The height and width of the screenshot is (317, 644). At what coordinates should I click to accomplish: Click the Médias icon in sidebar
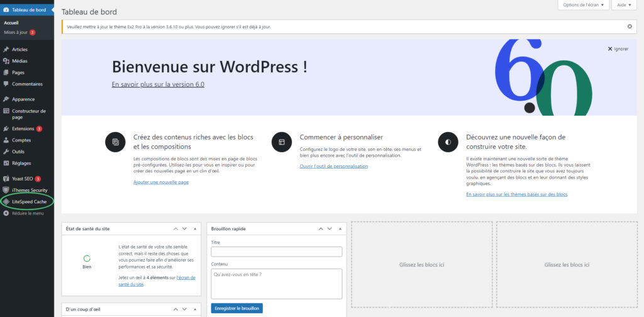coord(6,61)
